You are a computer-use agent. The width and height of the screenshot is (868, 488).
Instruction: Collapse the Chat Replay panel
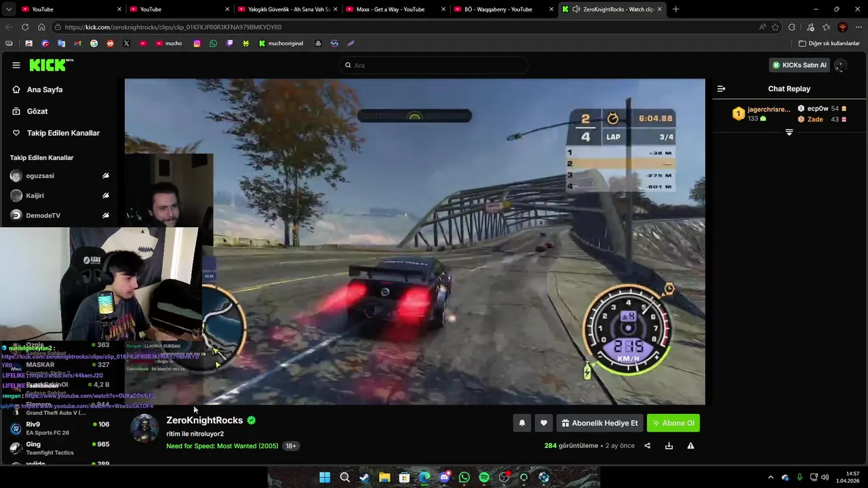coord(721,89)
